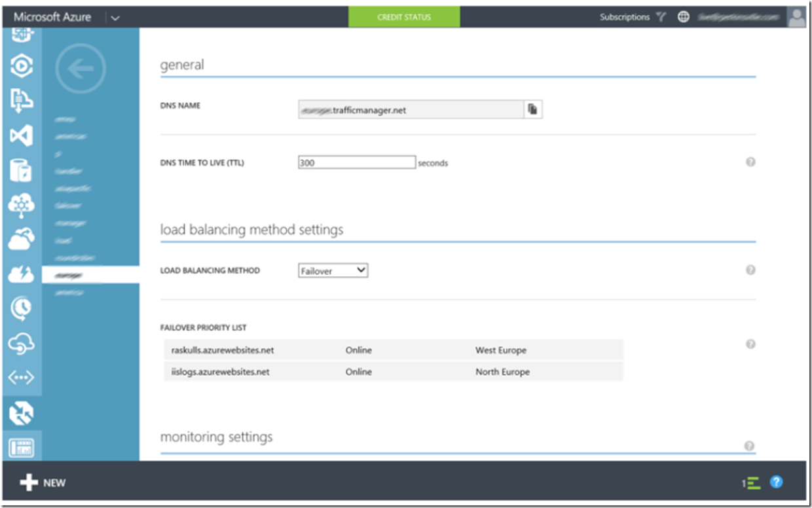Go back using the circled arrow
This screenshot has height=508, width=812.
pos(80,68)
